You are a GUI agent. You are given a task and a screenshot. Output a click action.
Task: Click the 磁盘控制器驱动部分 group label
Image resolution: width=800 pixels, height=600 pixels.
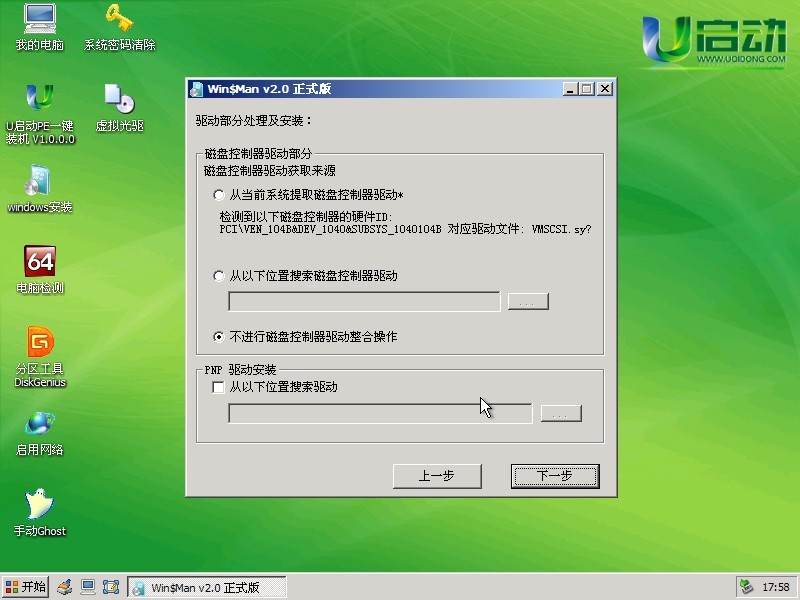point(258,153)
